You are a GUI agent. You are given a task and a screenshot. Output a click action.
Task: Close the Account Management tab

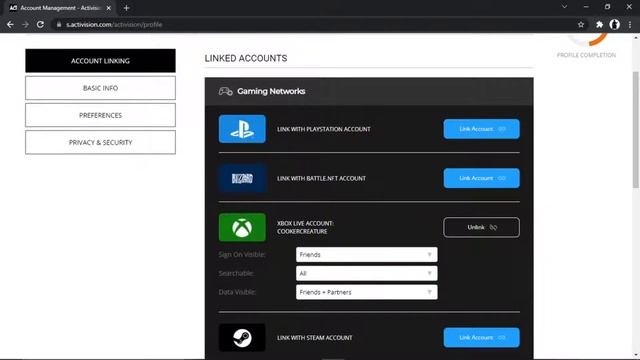(x=109, y=8)
